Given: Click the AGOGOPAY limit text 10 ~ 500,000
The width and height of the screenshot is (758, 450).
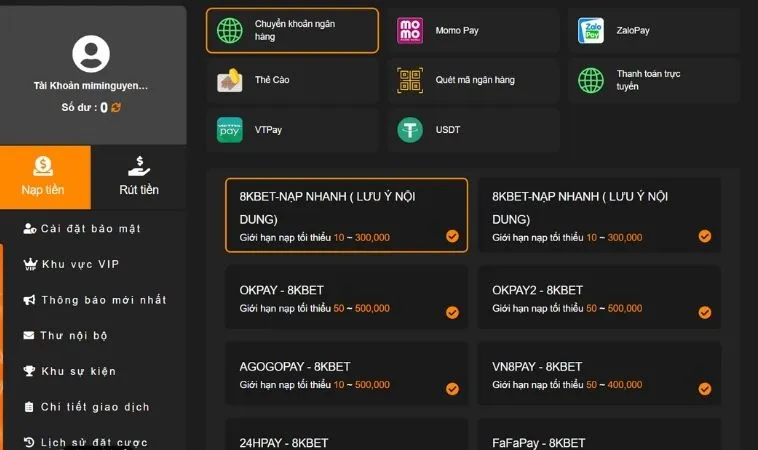Looking at the screenshot, I should pyautogui.click(x=362, y=385).
